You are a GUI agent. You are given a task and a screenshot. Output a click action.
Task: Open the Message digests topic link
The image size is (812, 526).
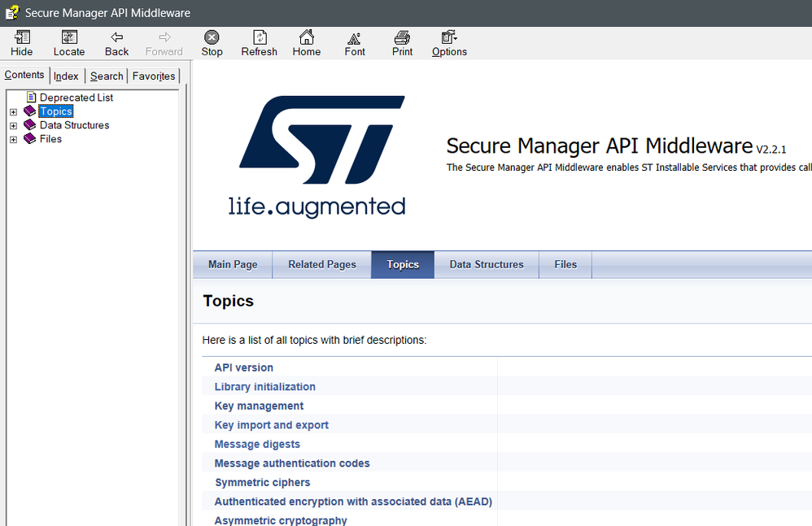click(x=257, y=444)
